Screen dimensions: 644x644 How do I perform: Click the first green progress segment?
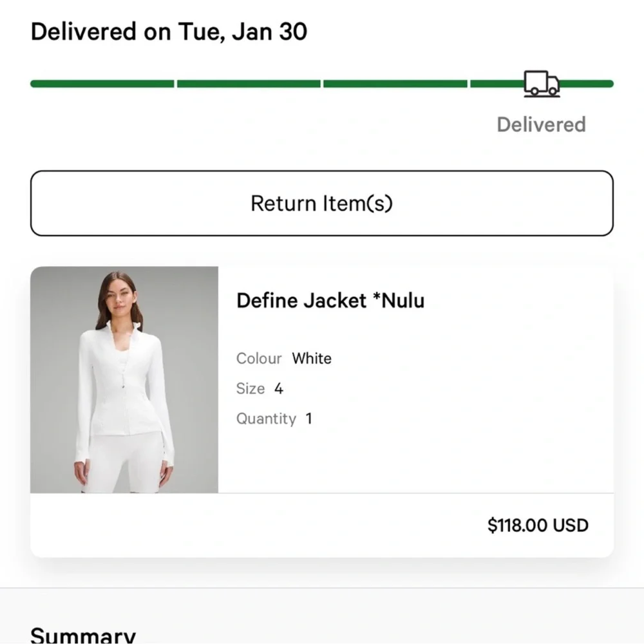click(x=103, y=82)
